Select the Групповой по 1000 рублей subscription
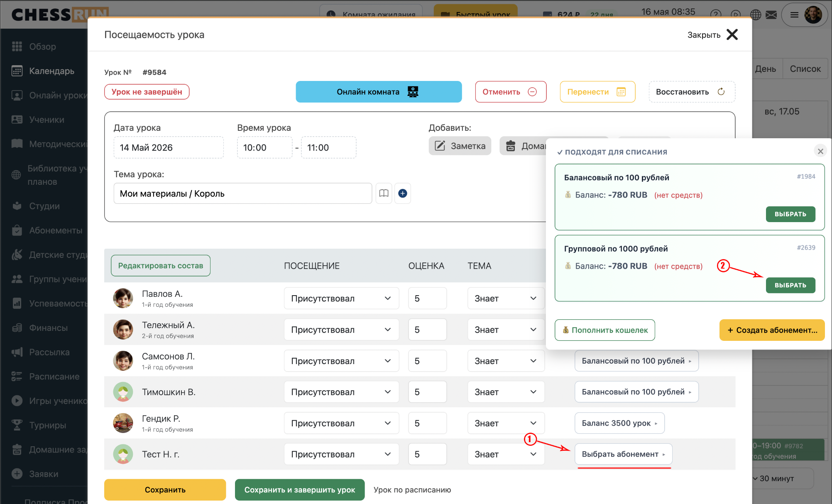 tap(790, 285)
